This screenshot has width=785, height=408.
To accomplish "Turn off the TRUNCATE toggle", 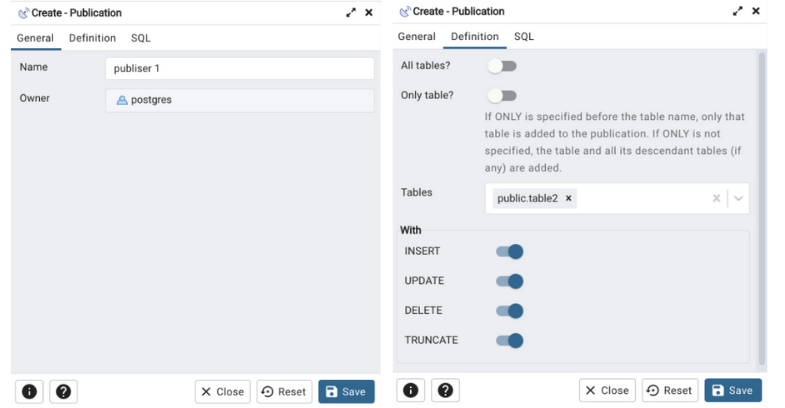I will click(x=509, y=341).
